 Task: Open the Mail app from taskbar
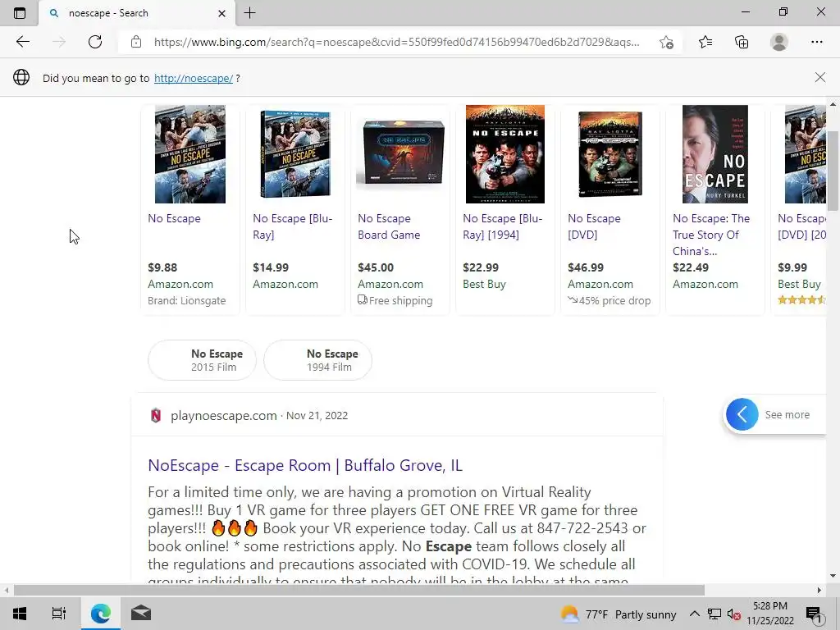[141, 614]
